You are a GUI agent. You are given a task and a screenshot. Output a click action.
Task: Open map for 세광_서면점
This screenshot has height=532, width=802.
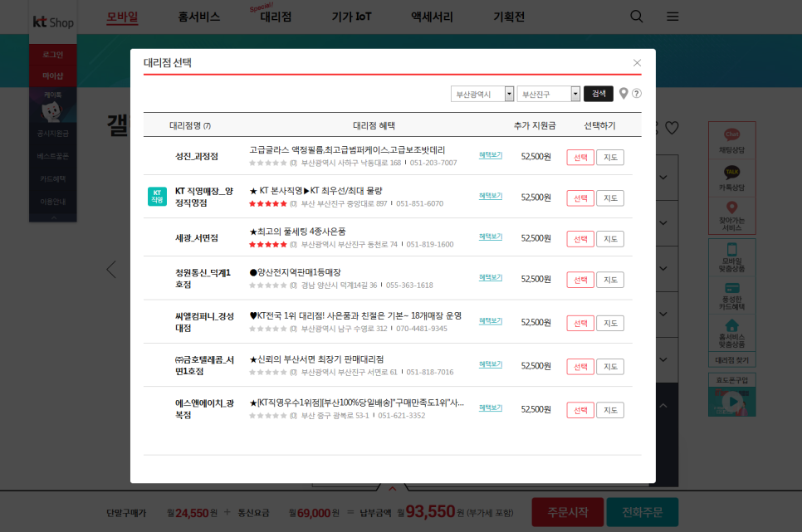pos(610,239)
